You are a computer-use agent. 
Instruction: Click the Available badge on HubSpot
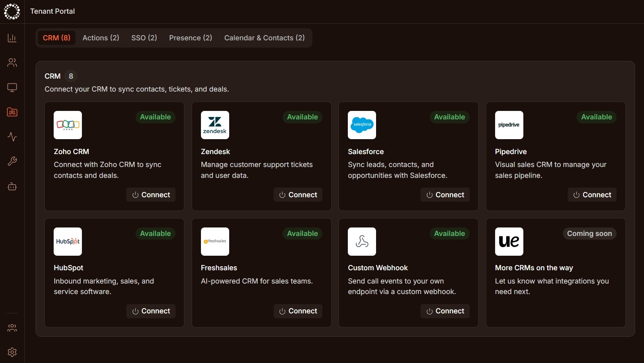point(155,234)
